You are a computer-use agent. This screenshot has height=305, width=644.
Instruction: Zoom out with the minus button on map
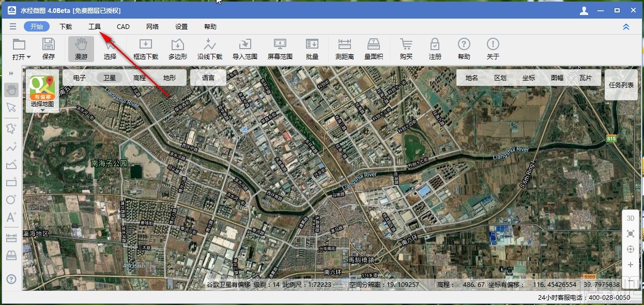pos(631,280)
